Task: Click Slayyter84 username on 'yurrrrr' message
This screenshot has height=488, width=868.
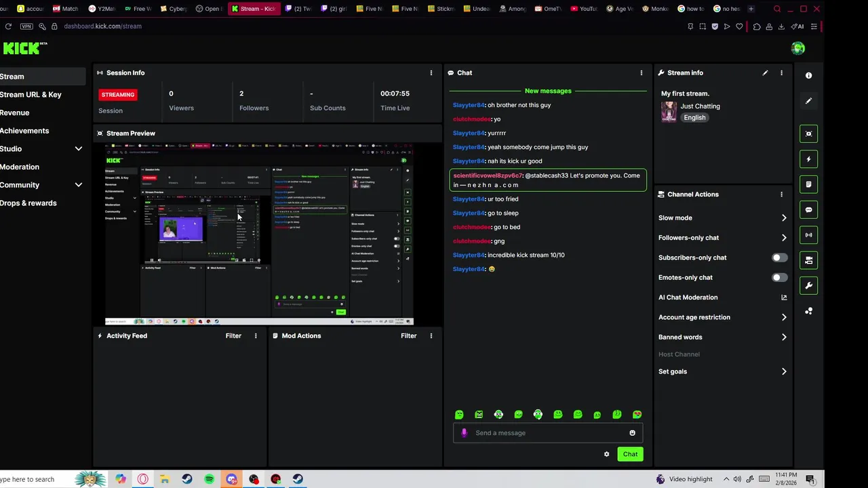Action: pos(469,134)
